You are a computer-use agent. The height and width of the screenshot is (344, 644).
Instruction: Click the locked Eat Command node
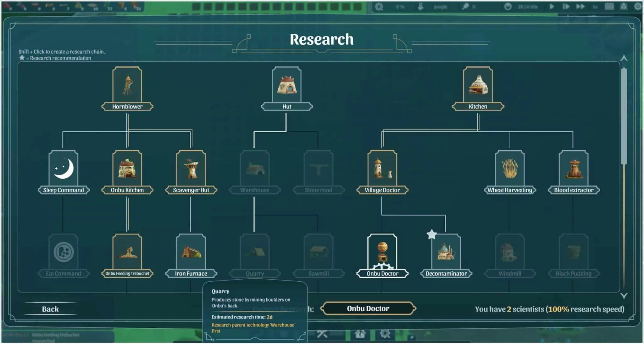click(64, 256)
